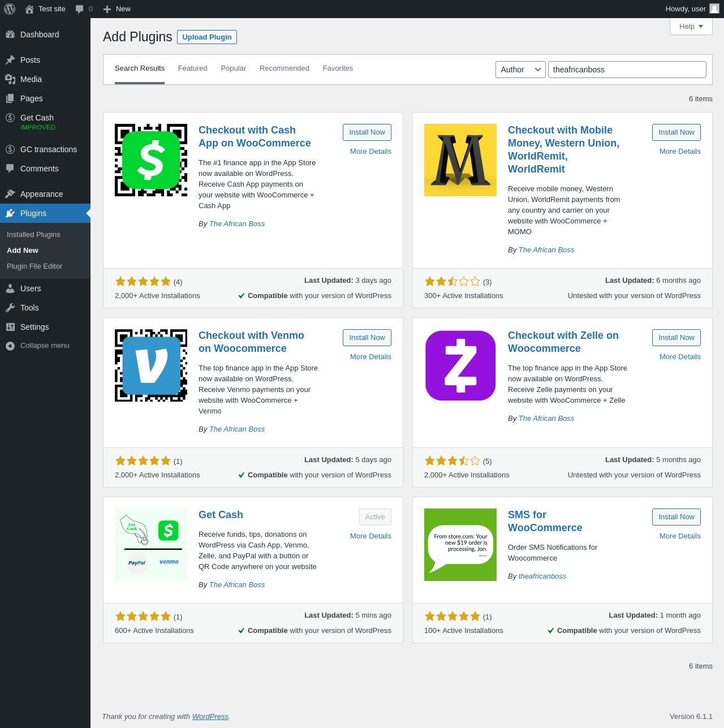Open the Author search type dropdown
This screenshot has height=728, width=724.
(520, 70)
